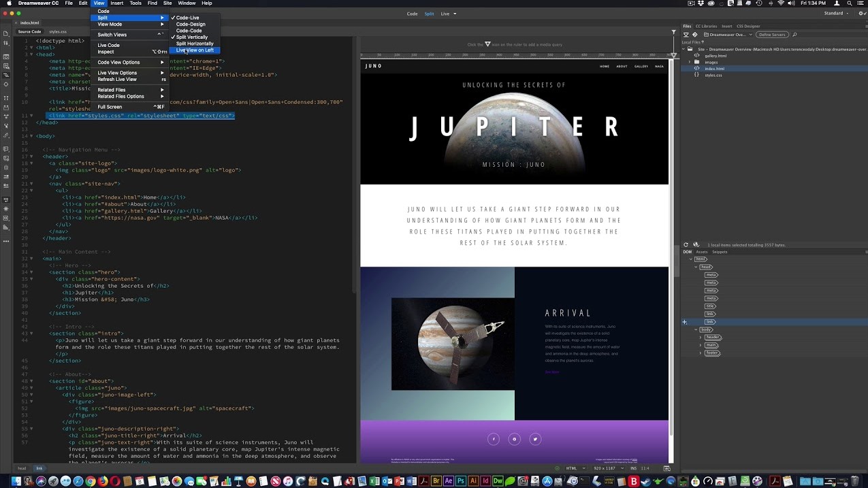Open Photoshop from the Dock
This screenshot has height=488, width=868.
click(461, 481)
